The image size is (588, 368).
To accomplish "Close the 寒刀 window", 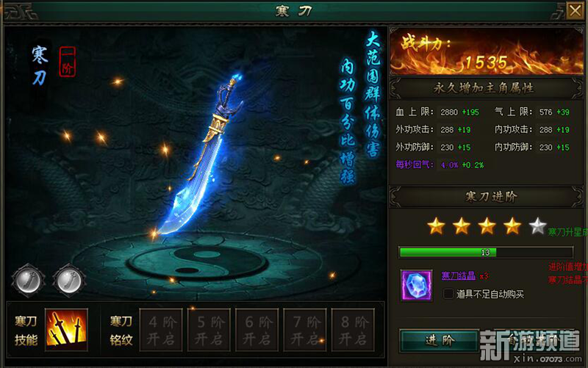I will tap(576, 10).
